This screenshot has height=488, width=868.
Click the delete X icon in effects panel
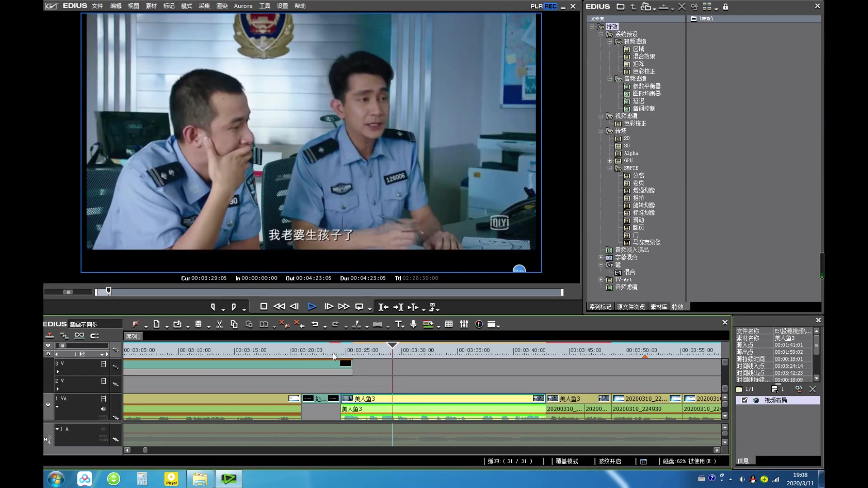(682, 6)
